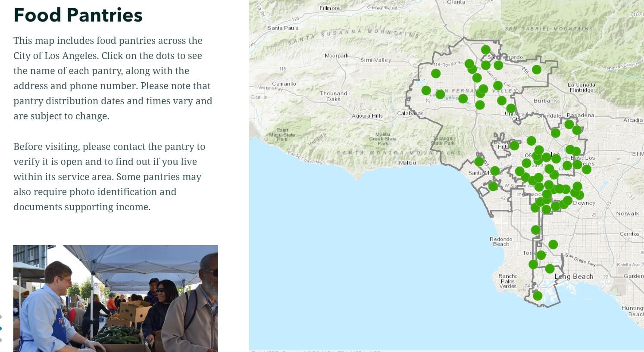The height and width of the screenshot is (352, 644).
Task: Open easternmost pantry dot near East Los Angeles
Action: pos(586,169)
